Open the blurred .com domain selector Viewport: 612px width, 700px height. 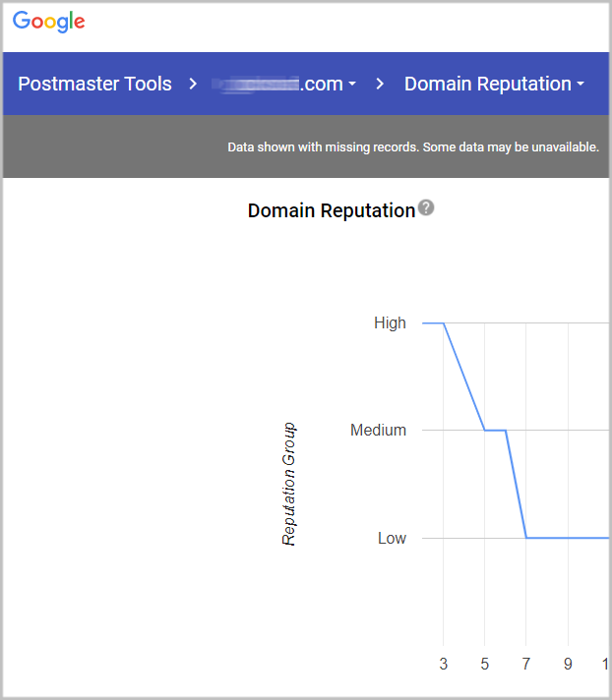click(284, 85)
